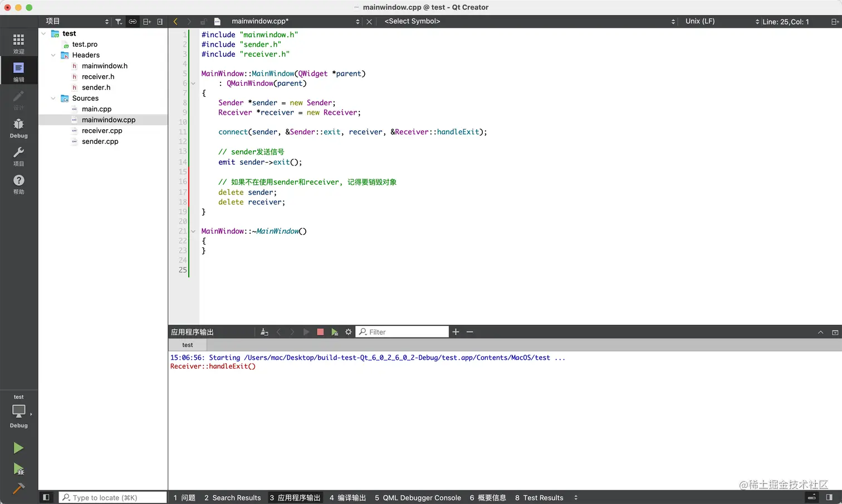
Task: Open Help (帮助) mode
Action: point(18,184)
